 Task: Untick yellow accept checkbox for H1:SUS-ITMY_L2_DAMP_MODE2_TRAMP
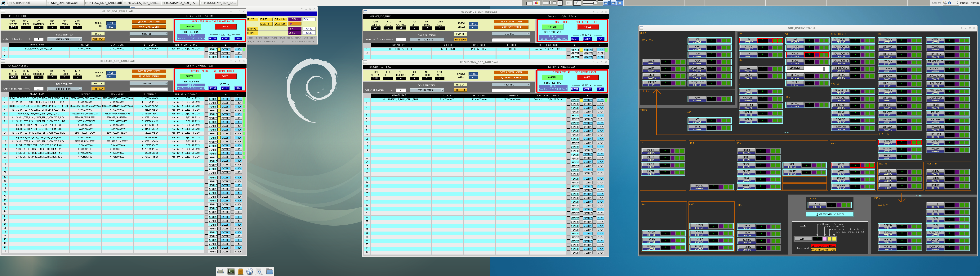581,100
